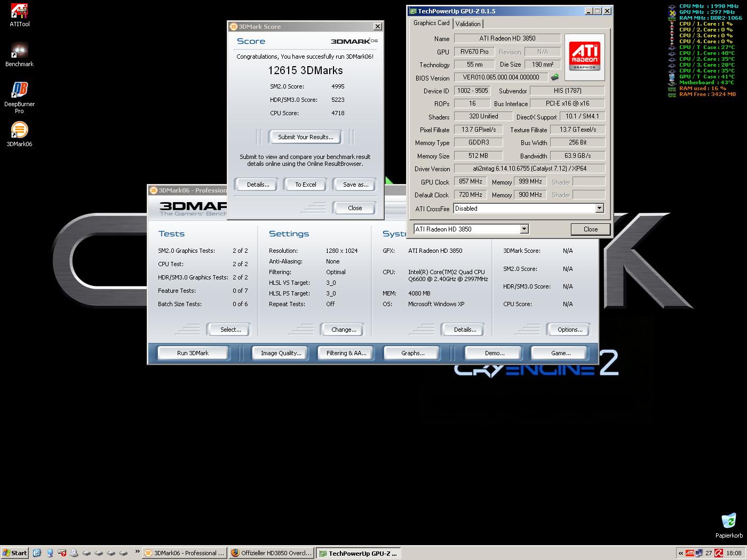Click the first quick launch icon

(37, 553)
